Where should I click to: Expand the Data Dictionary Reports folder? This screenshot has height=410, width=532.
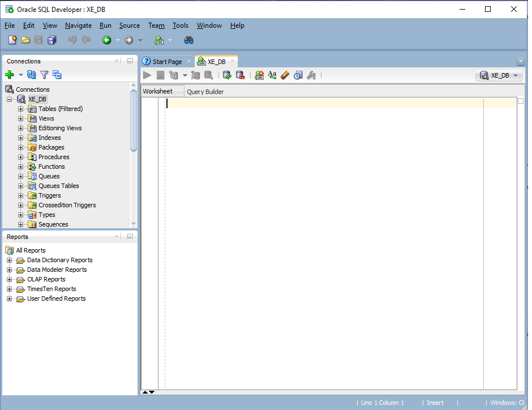(10, 260)
